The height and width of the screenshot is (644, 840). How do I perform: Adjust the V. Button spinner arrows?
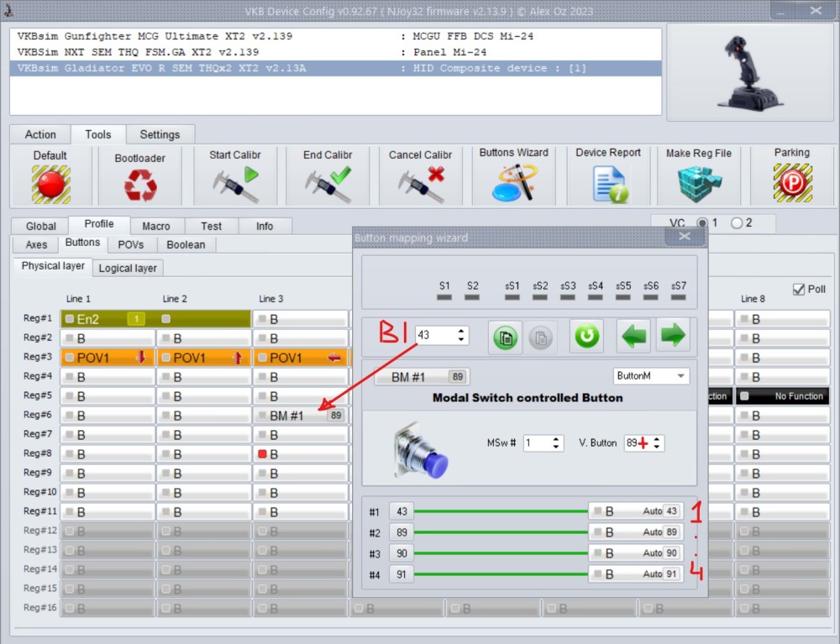point(657,442)
